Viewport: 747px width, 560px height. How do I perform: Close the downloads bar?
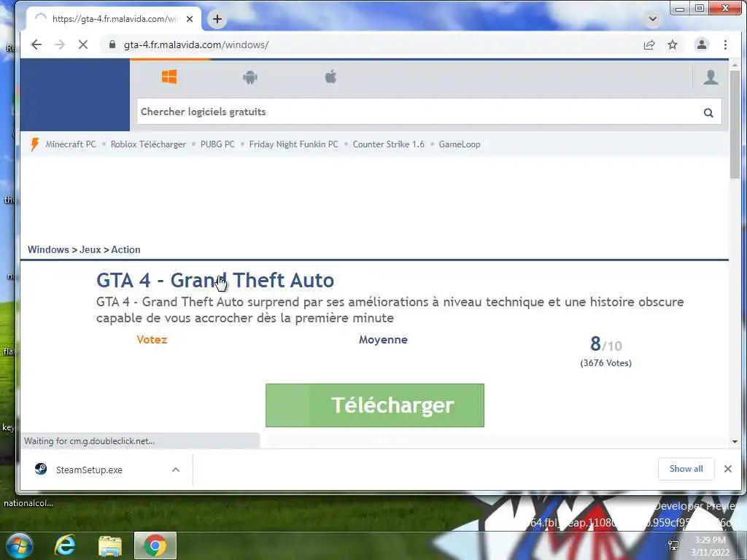(x=727, y=469)
